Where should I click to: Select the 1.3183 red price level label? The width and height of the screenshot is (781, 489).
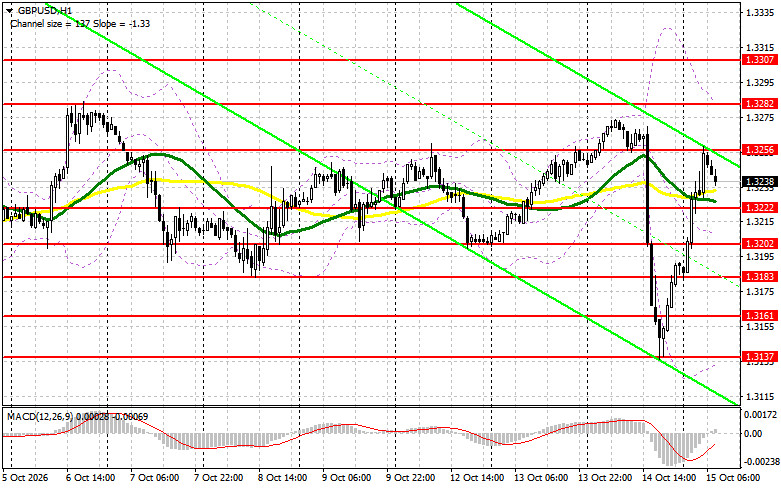coord(760,277)
